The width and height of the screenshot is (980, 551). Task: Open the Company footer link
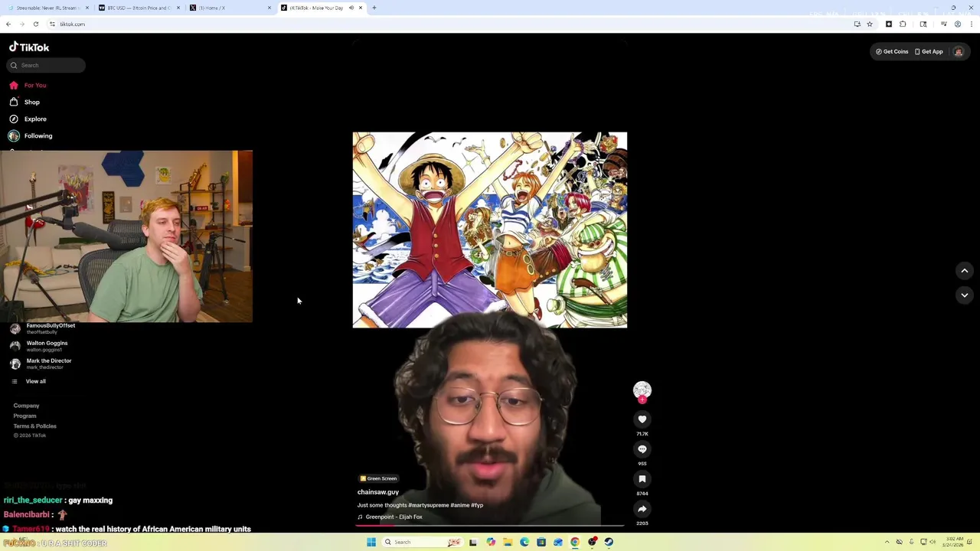26,406
